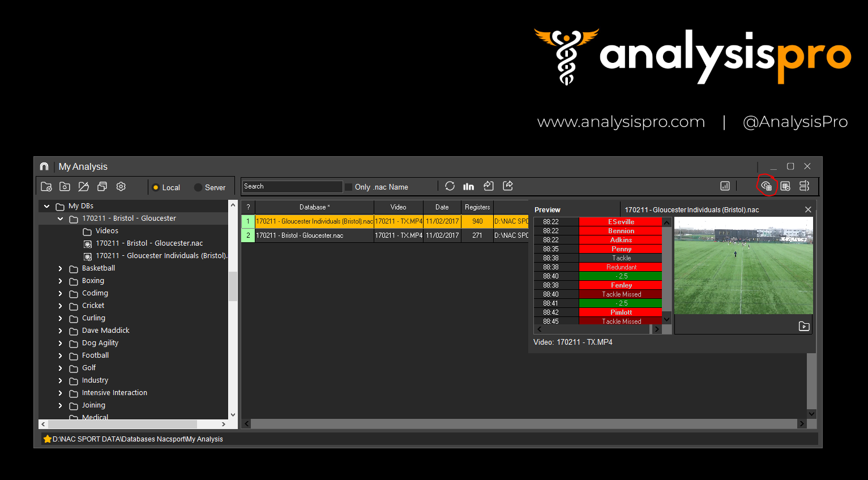Expand the Codimg folder
Image resolution: width=868 pixels, height=480 pixels.
tap(61, 293)
